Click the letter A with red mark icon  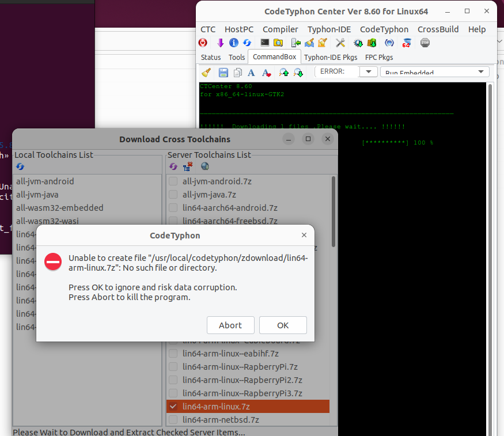coord(266,73)
